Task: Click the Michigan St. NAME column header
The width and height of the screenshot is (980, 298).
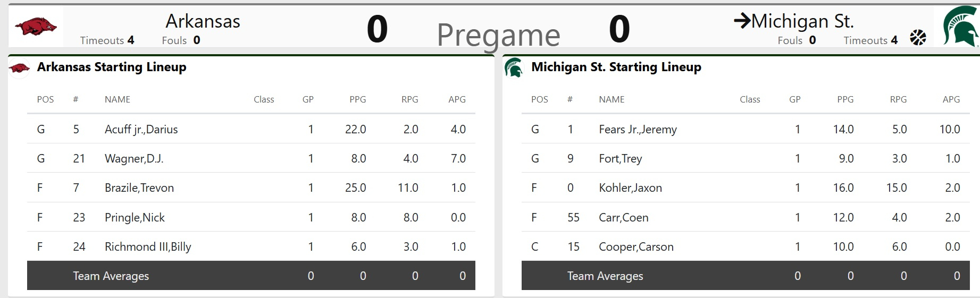Action: click(612, 99)
